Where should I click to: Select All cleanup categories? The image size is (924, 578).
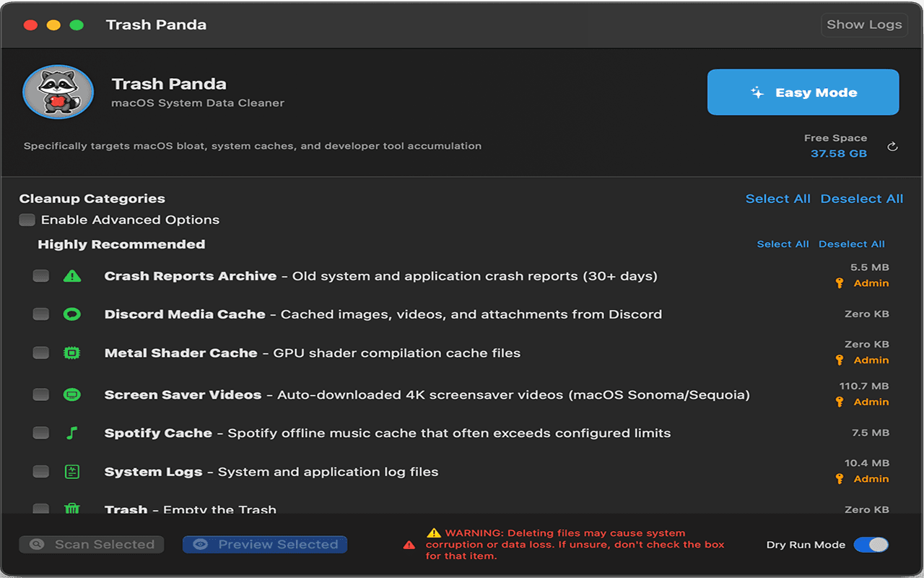tap(778, 199)
